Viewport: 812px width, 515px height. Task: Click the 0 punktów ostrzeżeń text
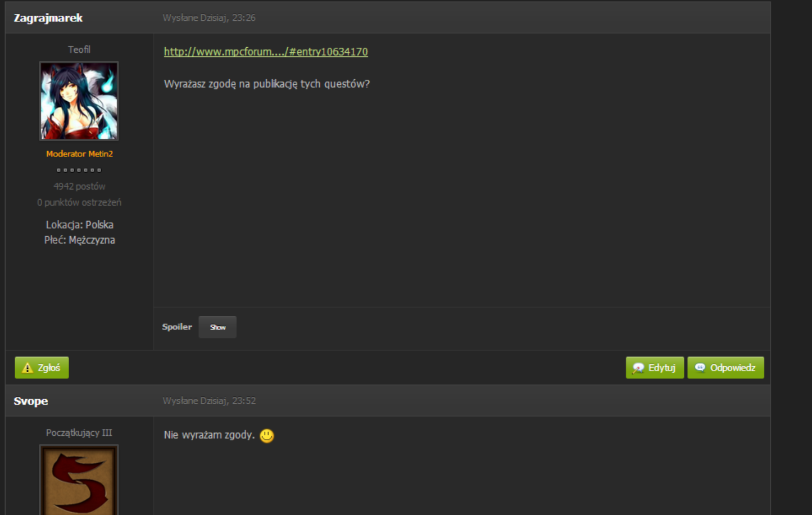(x=79, y=202)
